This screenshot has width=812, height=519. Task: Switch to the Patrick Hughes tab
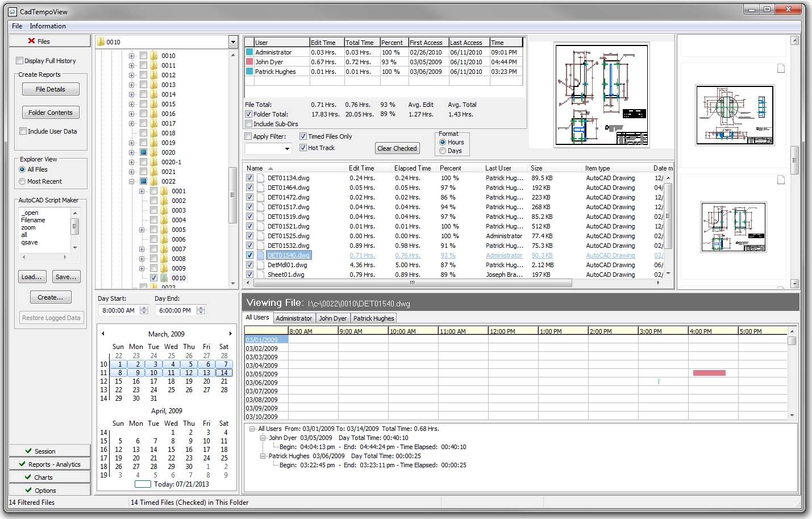(373, 318)
